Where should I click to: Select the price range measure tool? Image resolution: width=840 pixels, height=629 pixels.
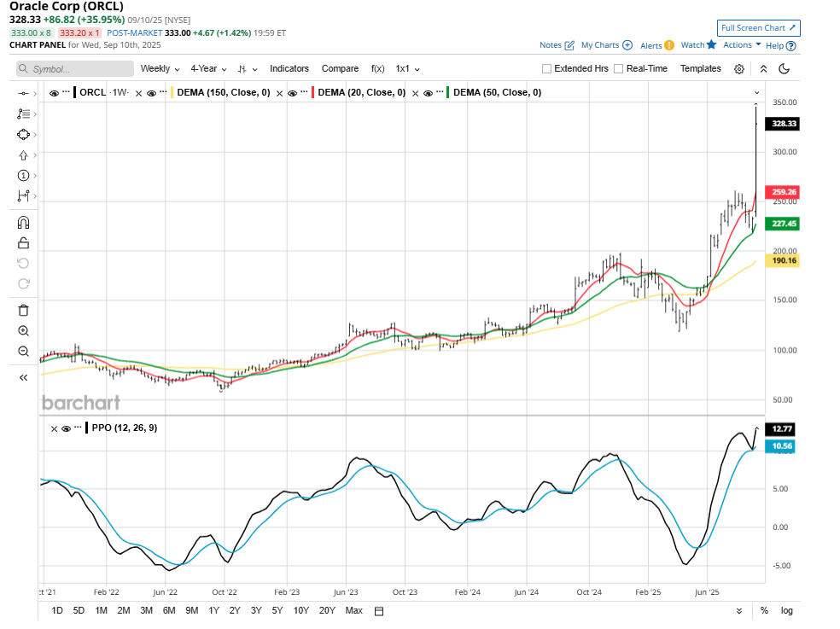tap(23, 196)
